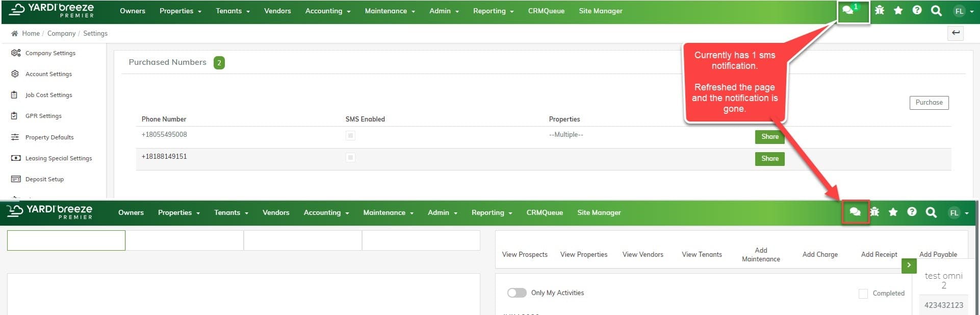
Task: Expand Tenants dropdown in Settings page navbar
Action: click(x=233, y=11)
